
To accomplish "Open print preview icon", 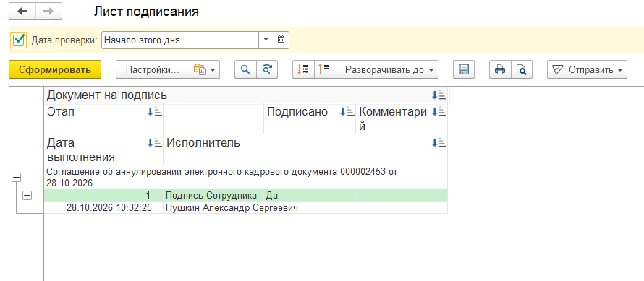I will click(x=521, y=70).
